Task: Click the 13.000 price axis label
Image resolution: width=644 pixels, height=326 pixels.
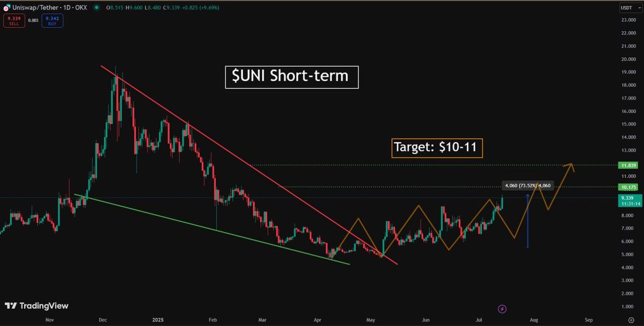Action: coord(628,150)
